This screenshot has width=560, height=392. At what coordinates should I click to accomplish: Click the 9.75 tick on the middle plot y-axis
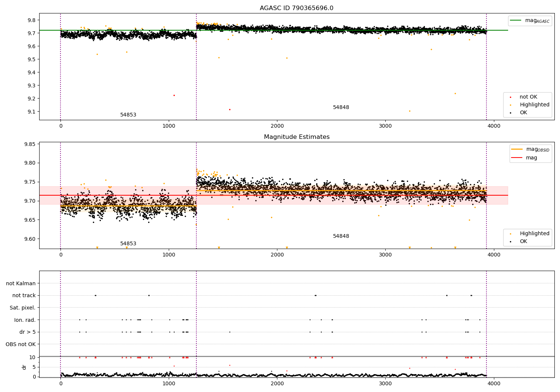[x=30, y=182]
